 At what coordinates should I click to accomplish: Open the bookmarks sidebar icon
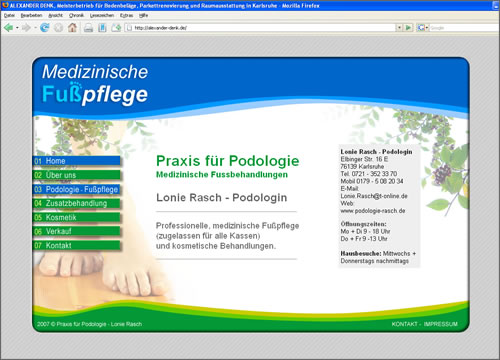click(x=102, y=28)
